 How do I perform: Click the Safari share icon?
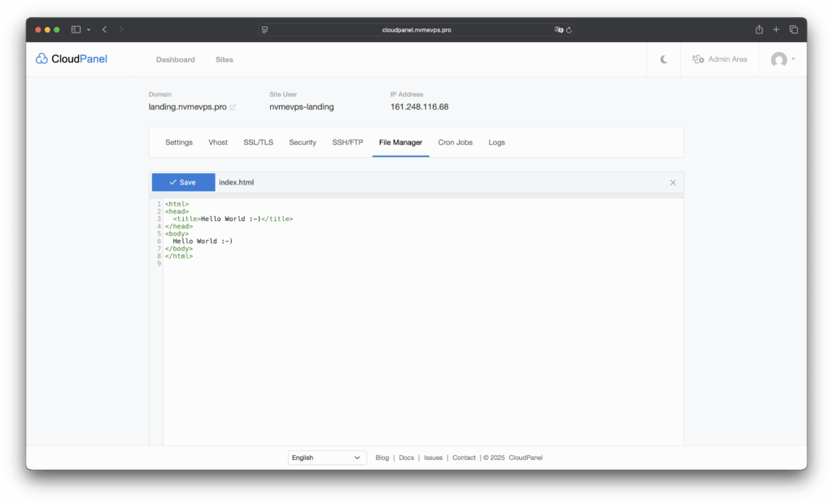[x=759, y=29]
